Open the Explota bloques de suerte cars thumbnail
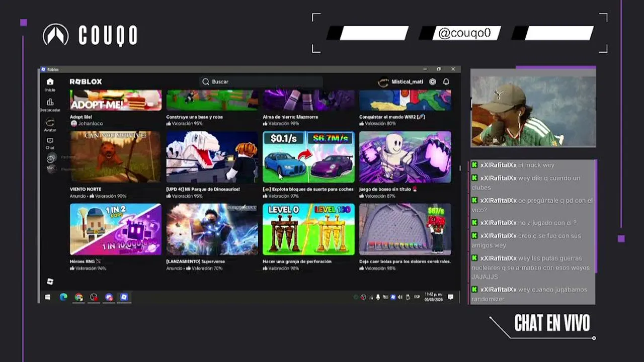This screenshot has height=362, width=644. coord(308,157)
